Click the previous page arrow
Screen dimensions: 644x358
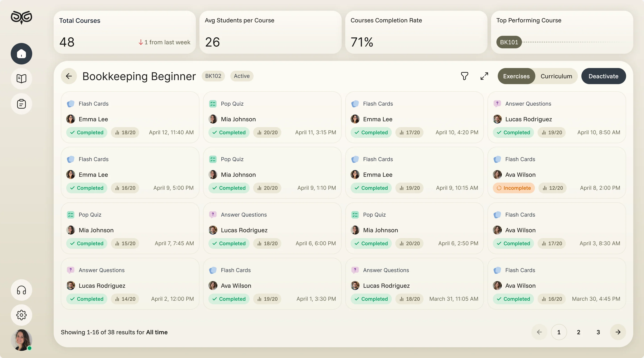tap(539, 332)
